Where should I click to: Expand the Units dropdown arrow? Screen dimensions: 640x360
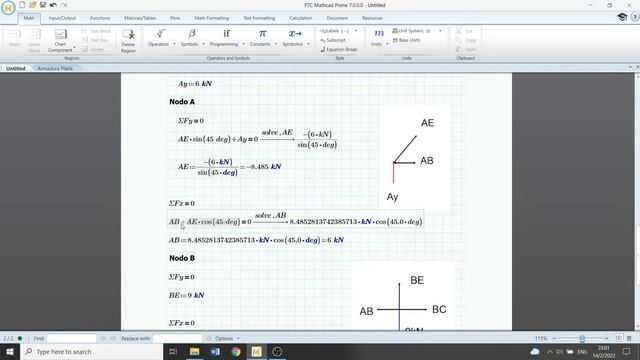point(387,44)
